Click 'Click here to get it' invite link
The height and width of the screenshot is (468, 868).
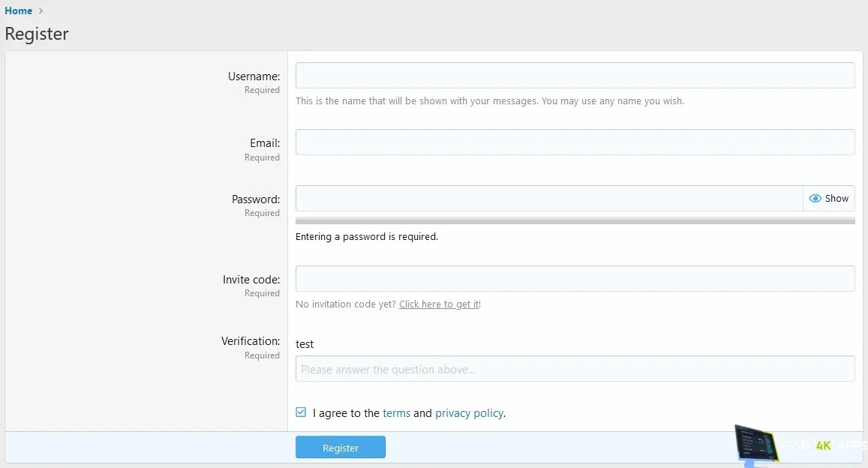(x=438, y=304)
